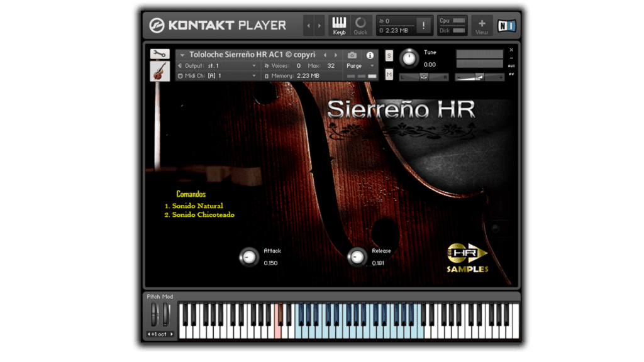Go to next instrument in header arrows

[x=319, y=25]
